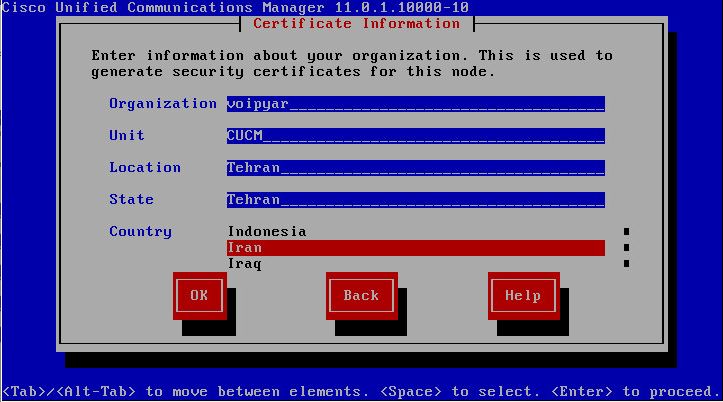Click the Organization label
The height and width of the screenshot is (402, 723).
click(x=163, y=104)
